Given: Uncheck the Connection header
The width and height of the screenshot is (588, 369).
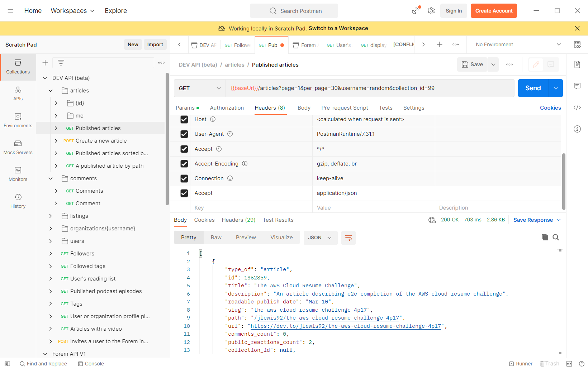Looking at the screenshot, I should [x=184, y=178].
